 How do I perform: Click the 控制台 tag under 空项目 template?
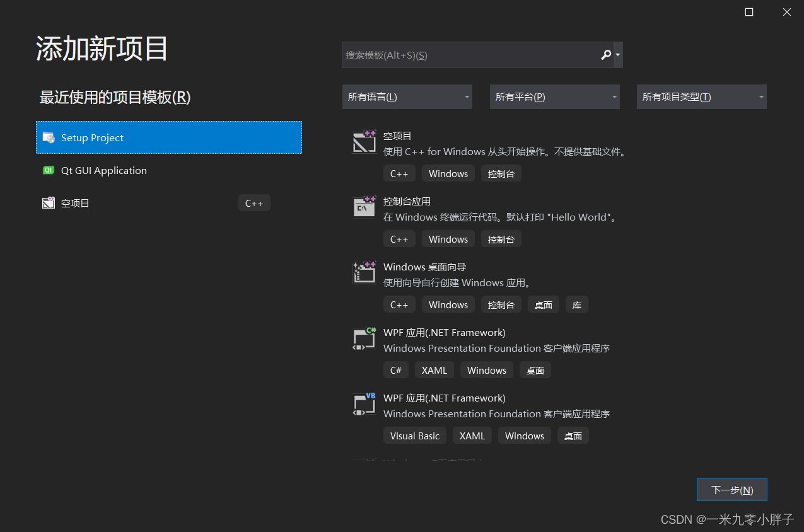point(501,173)
